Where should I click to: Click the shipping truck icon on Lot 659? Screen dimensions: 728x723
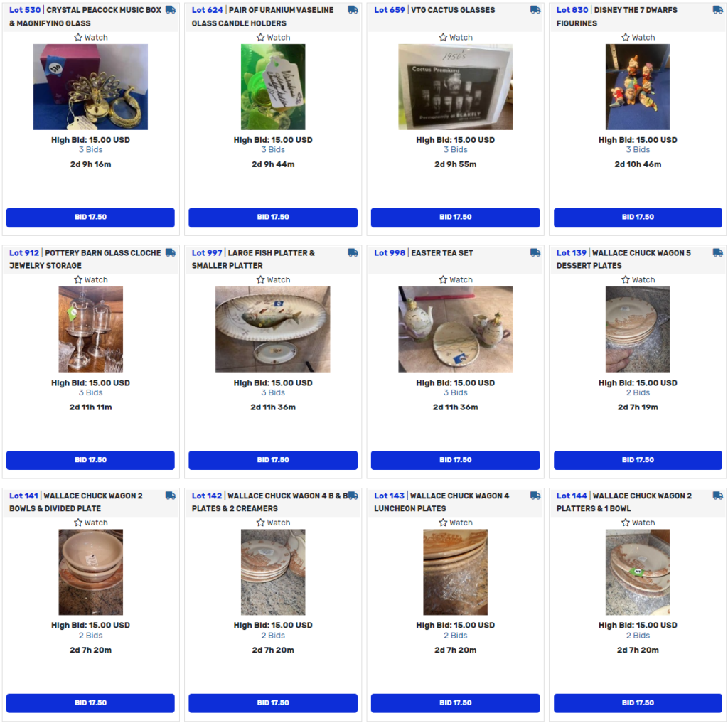coord(535,10)
